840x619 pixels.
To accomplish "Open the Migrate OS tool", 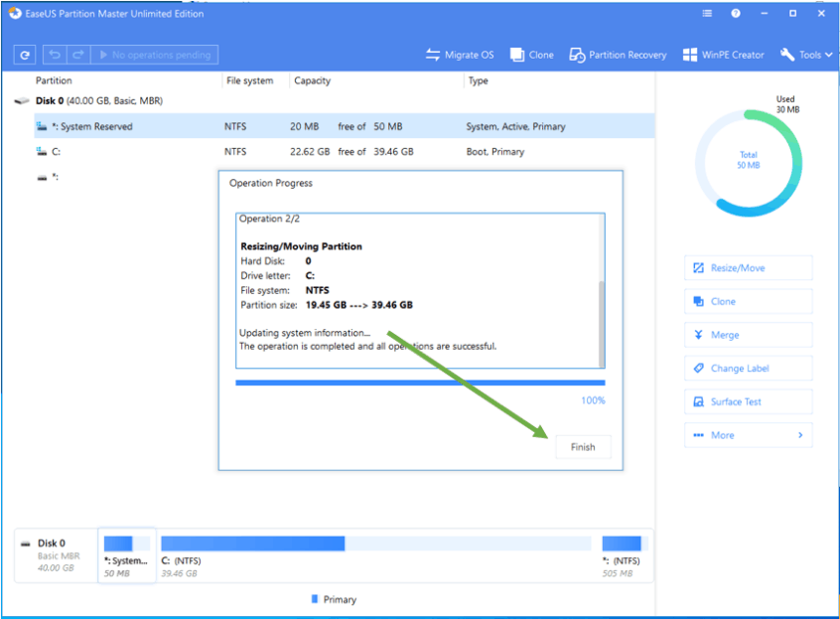I will pyautogui.click(x=459, y=55).
